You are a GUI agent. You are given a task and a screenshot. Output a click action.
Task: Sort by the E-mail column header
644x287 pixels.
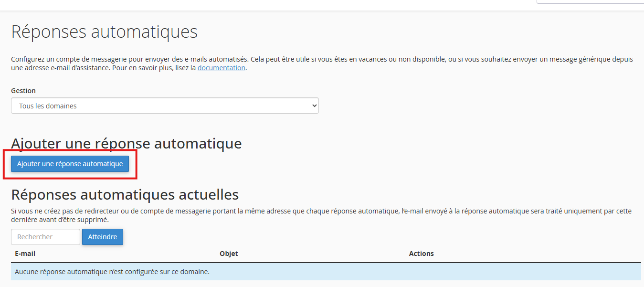25,254
